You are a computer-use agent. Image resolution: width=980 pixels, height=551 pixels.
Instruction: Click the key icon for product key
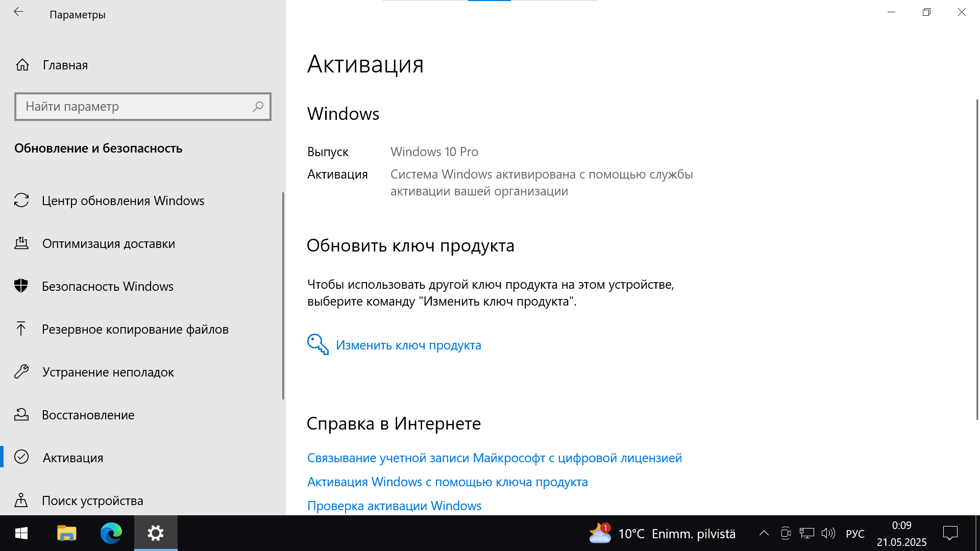[x=318, y=344]
